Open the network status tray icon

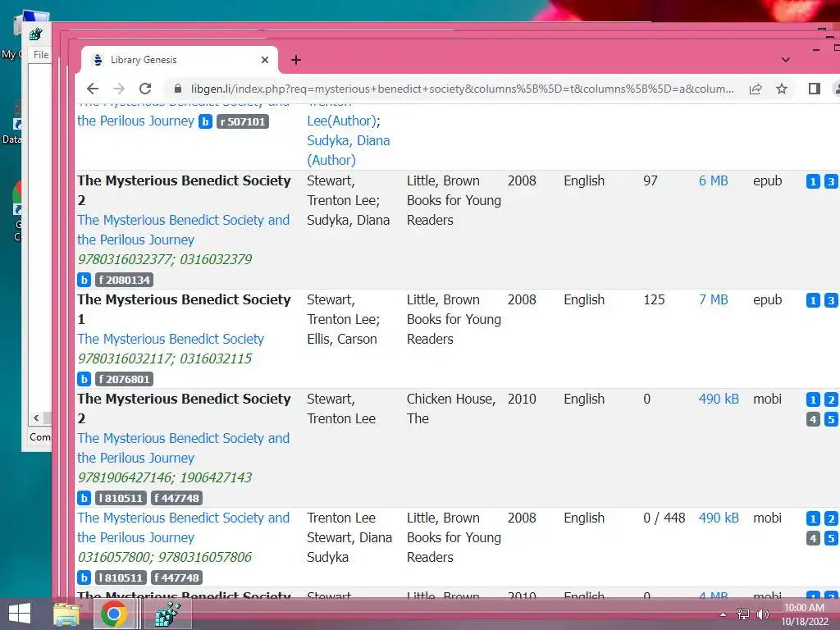tap(743, 614)
